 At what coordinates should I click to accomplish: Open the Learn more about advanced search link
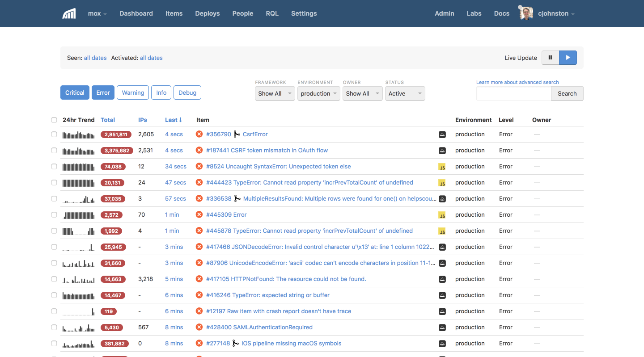(x=517, y=82)
